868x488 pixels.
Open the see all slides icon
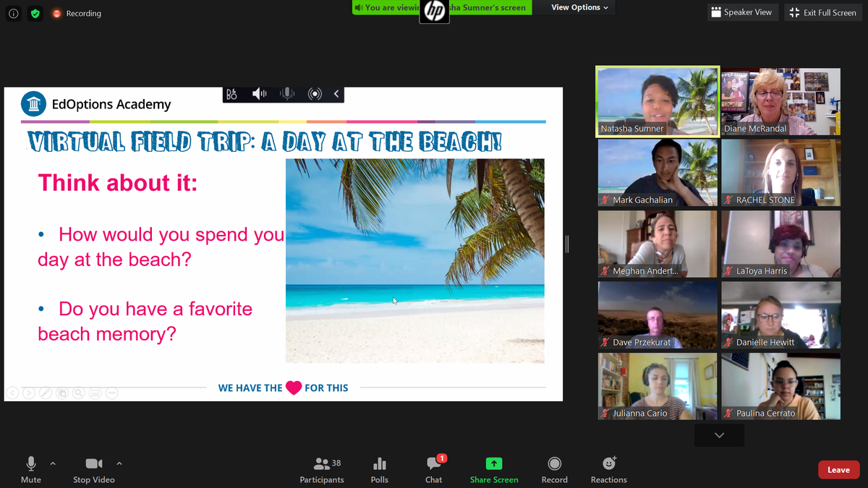click(62, 393)
